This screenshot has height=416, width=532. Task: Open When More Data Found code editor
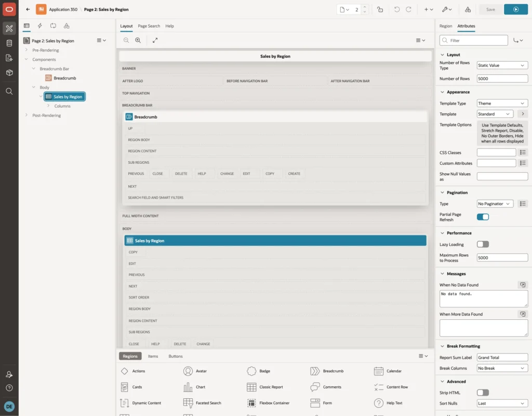coord(523,314)
